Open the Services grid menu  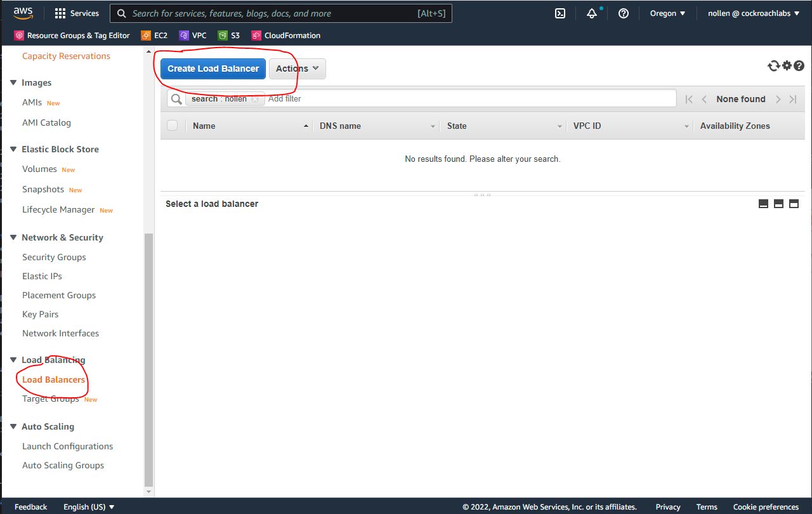click(x=76, y=13)
